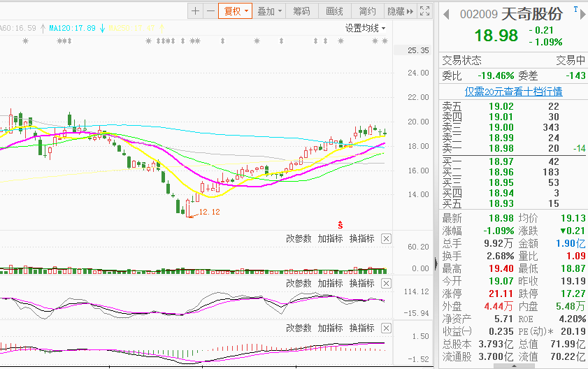Open the 仅需20元查看十档行情 link
The height and width of the screenshot is (369, 588).
click(x=514, y=92)
